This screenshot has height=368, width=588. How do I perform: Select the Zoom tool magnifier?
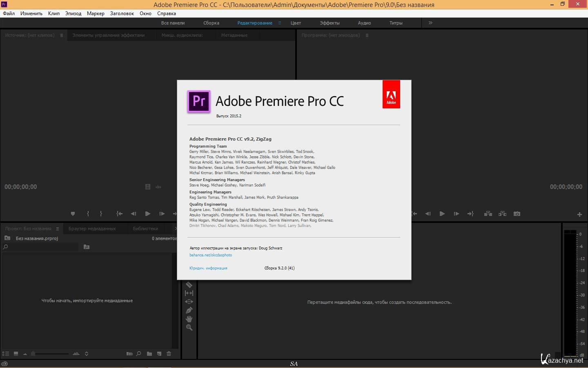(x=189, y=328)
